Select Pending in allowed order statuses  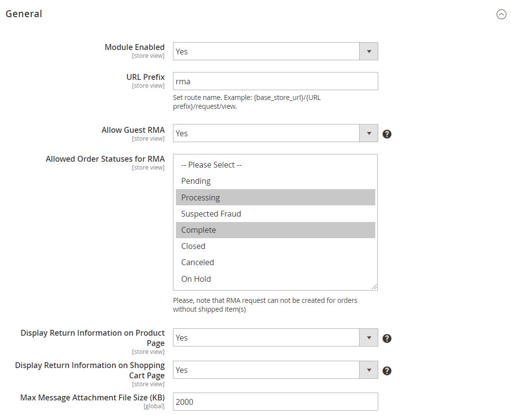coord(275,181)
